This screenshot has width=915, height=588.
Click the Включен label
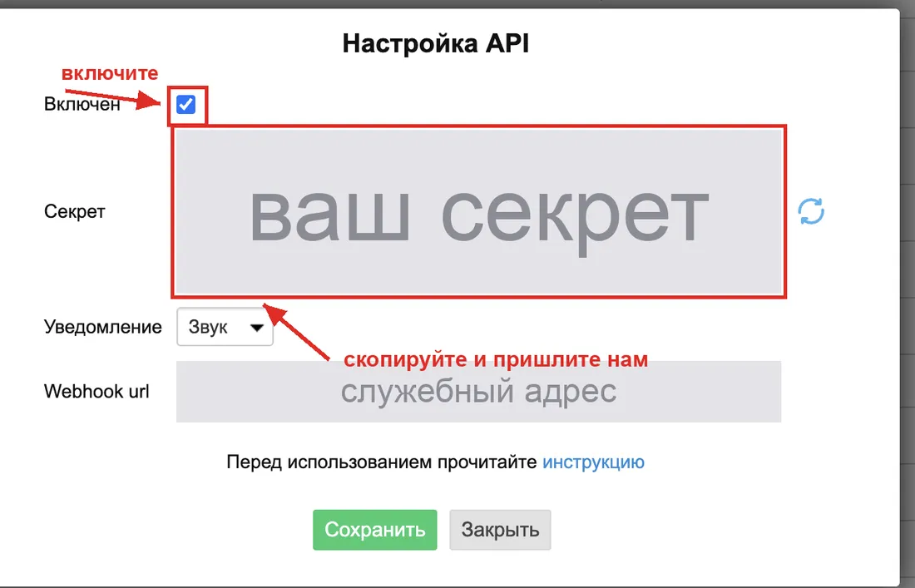(82, 105)
